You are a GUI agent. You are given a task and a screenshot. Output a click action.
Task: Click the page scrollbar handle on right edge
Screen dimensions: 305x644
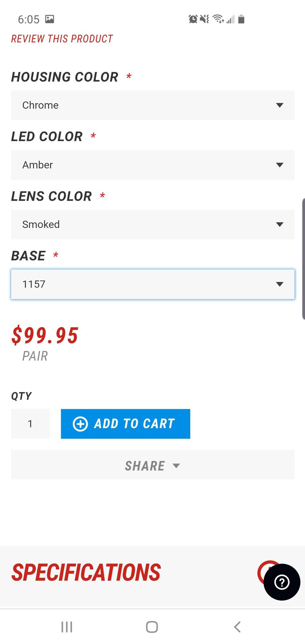pos(303,259)
